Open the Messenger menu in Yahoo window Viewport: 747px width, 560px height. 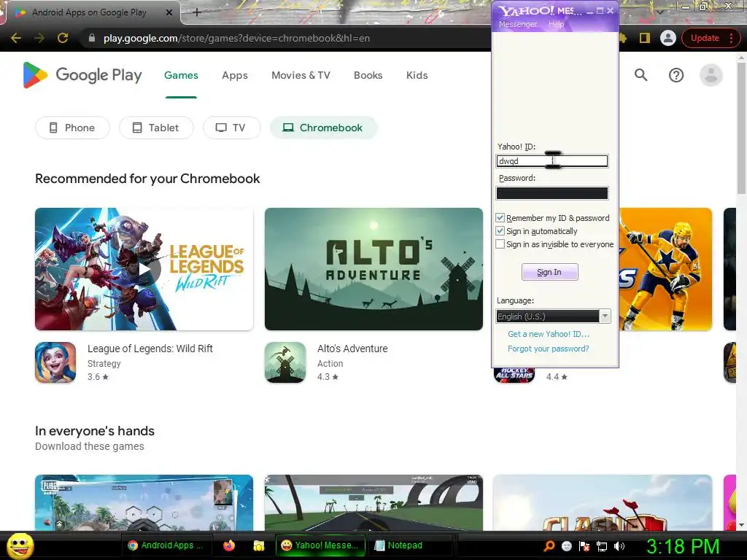coord(517,24)
